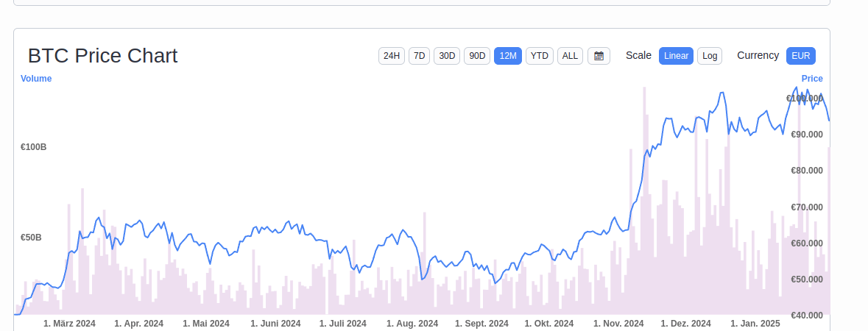Screen dimensions: 868x331
Task: Set chart scale to Log
Action: point(710,56)
